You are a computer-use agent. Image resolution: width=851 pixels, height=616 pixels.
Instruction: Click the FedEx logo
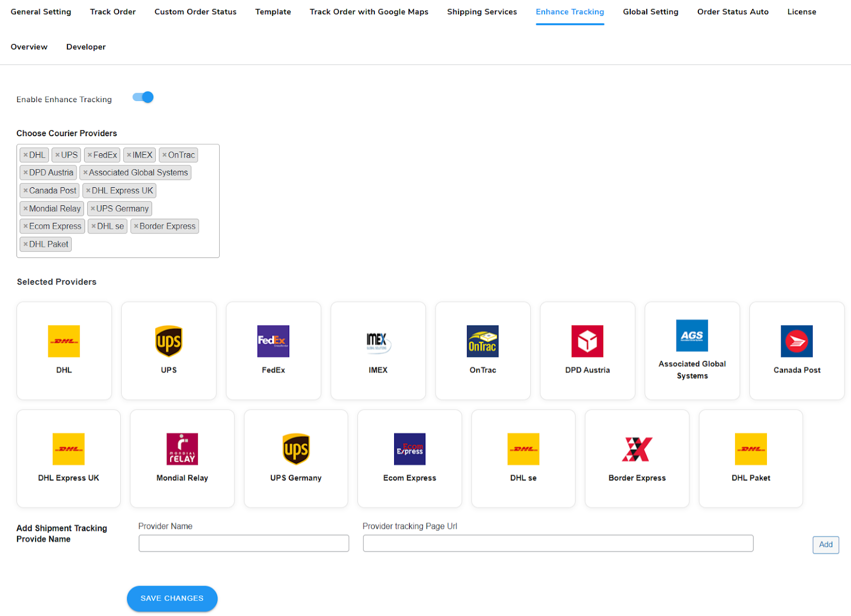[x=273, y=341]
